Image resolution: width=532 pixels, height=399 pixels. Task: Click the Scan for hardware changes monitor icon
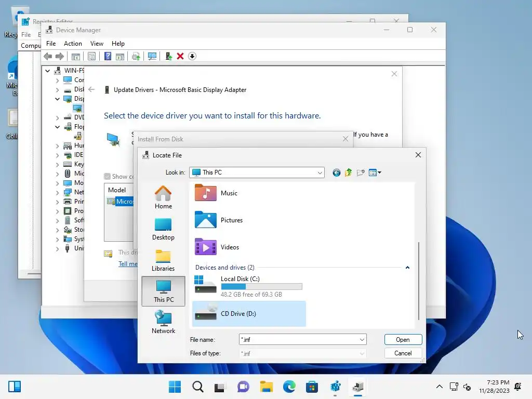pyautogui.click(x=152, y=56)
